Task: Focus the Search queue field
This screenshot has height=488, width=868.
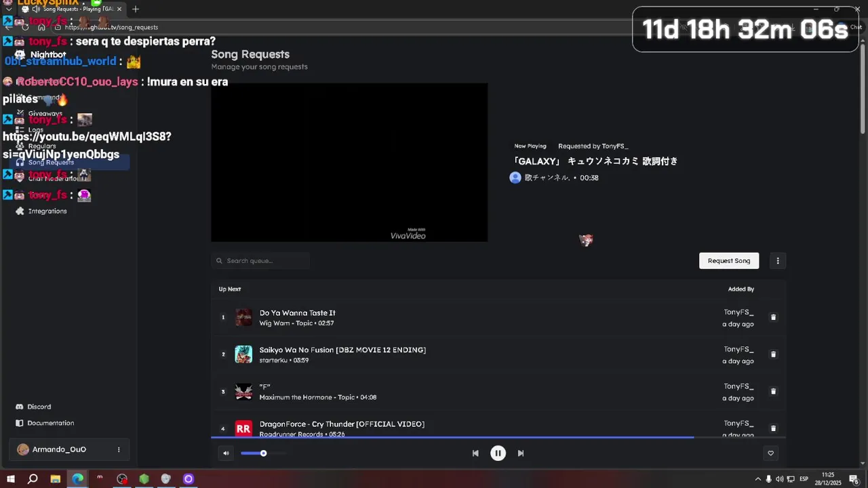Action: pyautogui.click(x=260, y=261)
